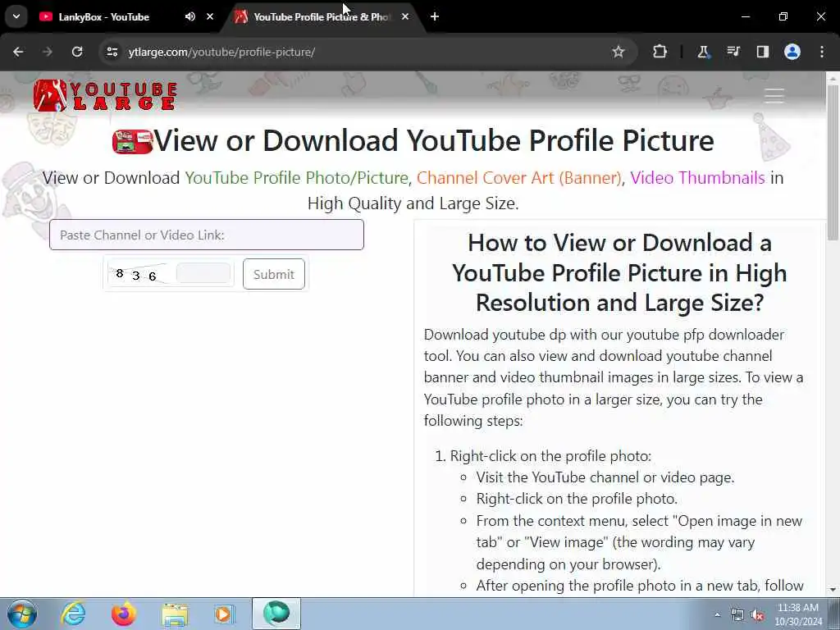Select the YouTube Profile Picture tab
840x630 pixels.
point(322,16)
